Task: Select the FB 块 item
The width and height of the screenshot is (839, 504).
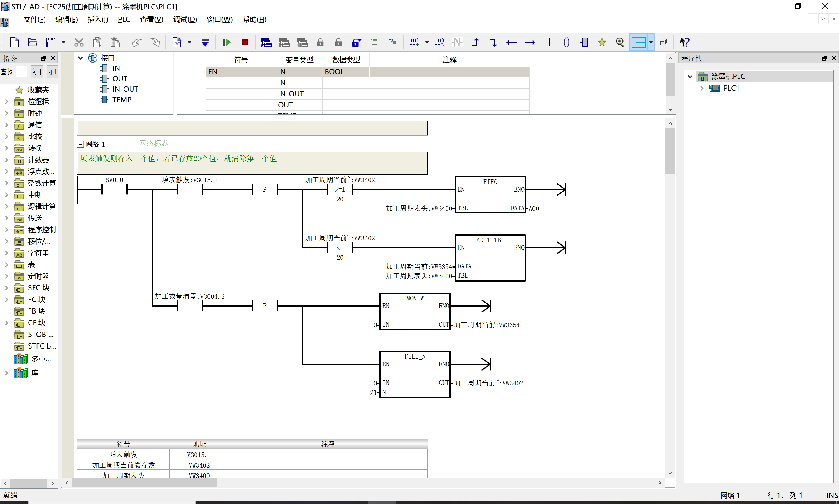Action: (x=36, y=311)
